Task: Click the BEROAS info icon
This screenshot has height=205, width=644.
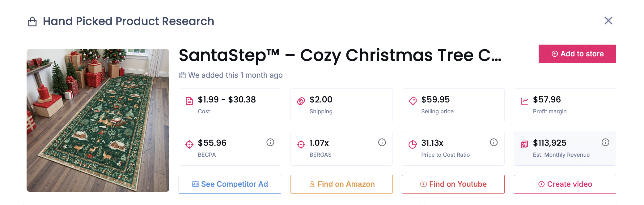Action: (382, 142)
